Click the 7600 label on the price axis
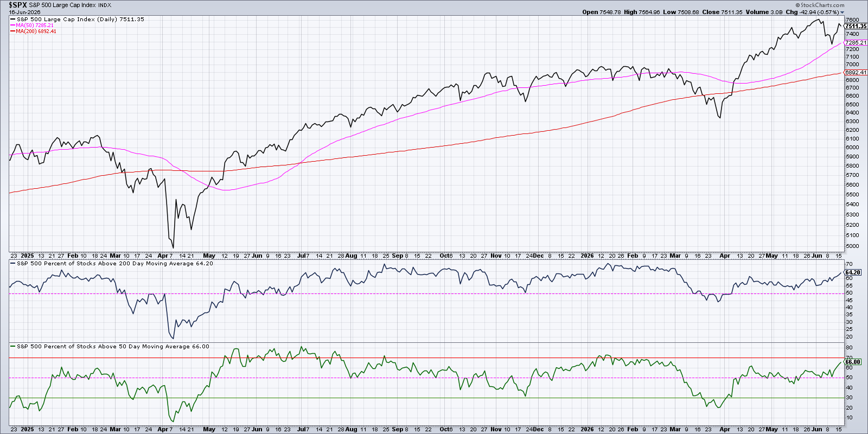This screenshot has width=868, height=434. tap(851, 20)
